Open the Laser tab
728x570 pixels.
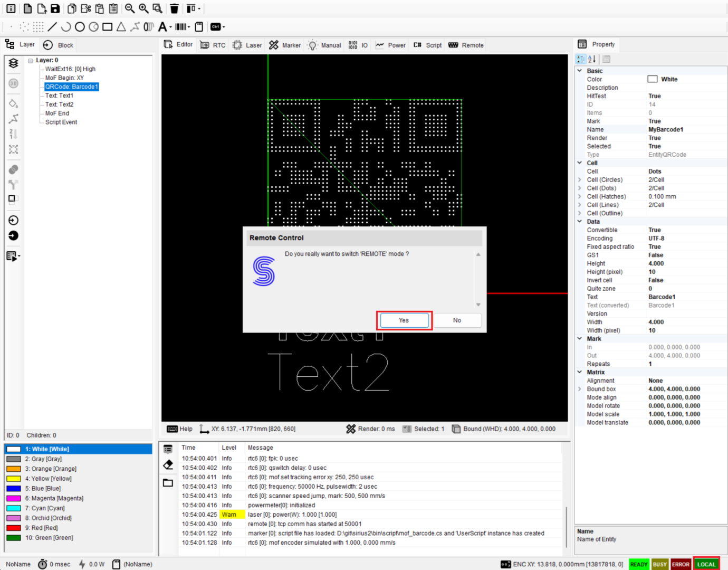pos(247,45)
